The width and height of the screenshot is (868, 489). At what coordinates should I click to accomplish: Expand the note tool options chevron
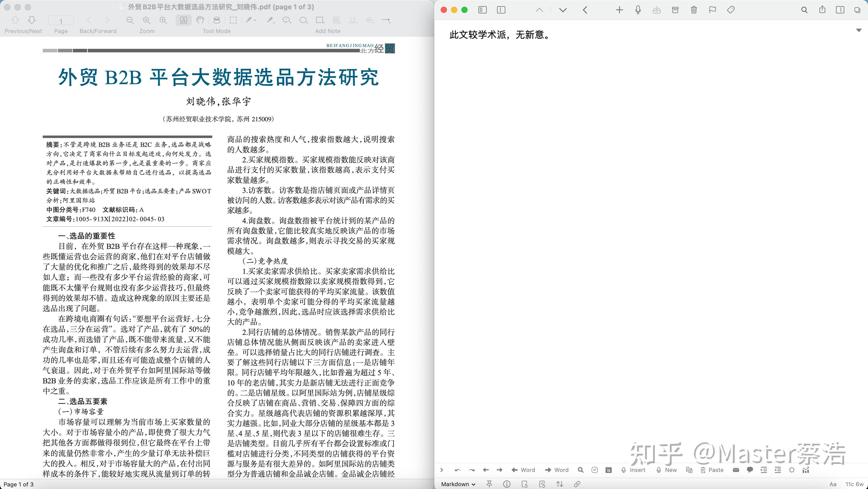pos(255,21)
